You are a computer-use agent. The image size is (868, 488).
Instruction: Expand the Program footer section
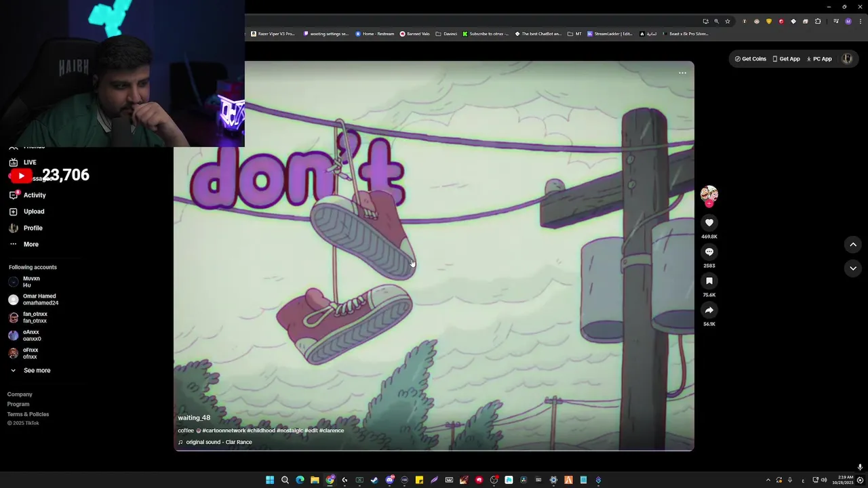18,404
